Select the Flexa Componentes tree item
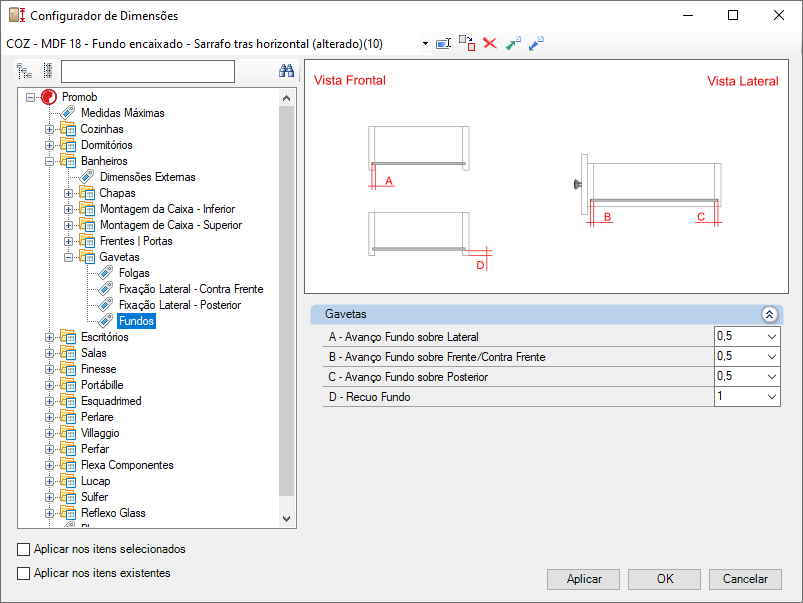Screen dimensions: 803x603 click(x=127, y=465)
